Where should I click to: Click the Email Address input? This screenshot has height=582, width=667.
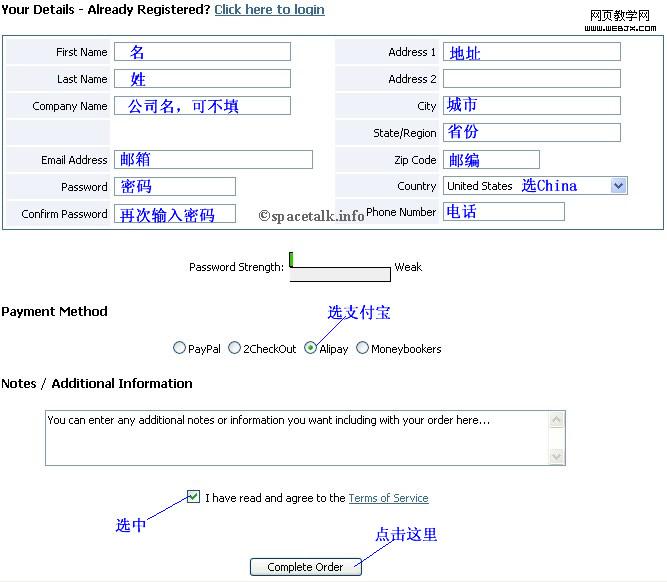[213, 160]
